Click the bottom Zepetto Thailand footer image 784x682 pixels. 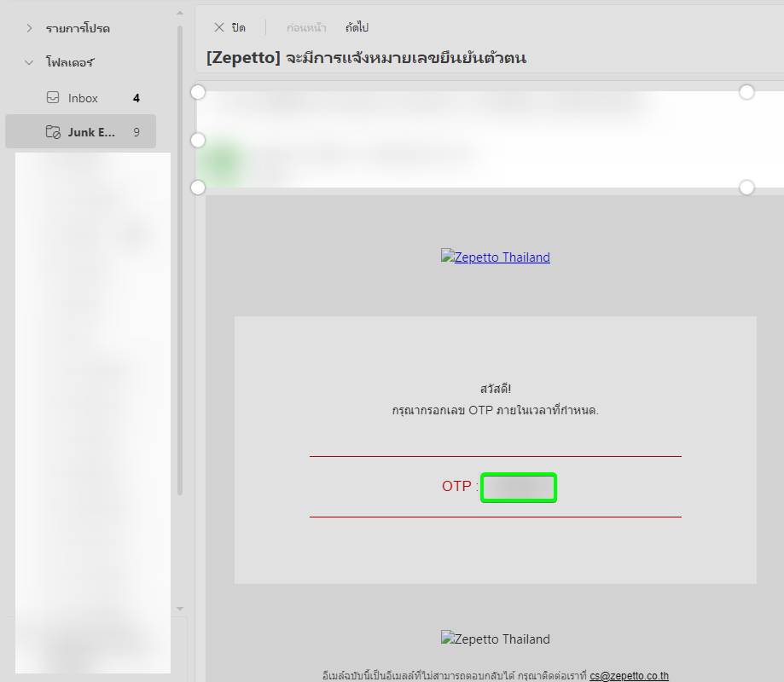pyautogui.click(x=495, y=639)
